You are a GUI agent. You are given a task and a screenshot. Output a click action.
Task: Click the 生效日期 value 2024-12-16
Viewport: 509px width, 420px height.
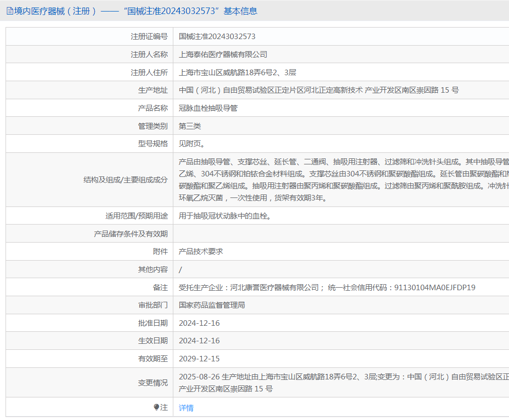pos(199,341)
